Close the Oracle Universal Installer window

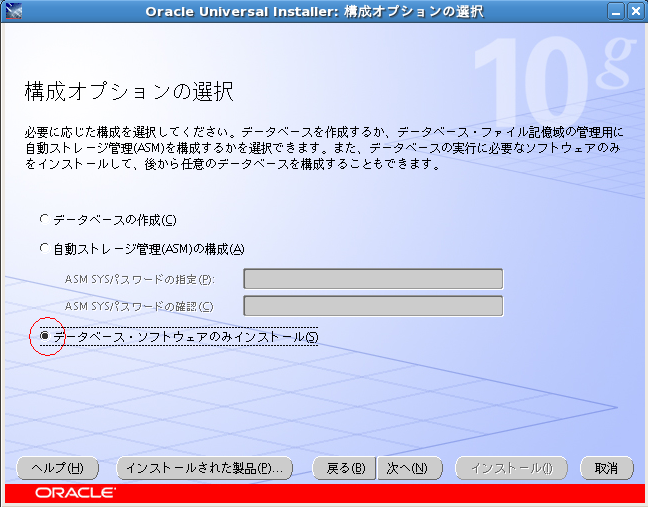[636, 11]
